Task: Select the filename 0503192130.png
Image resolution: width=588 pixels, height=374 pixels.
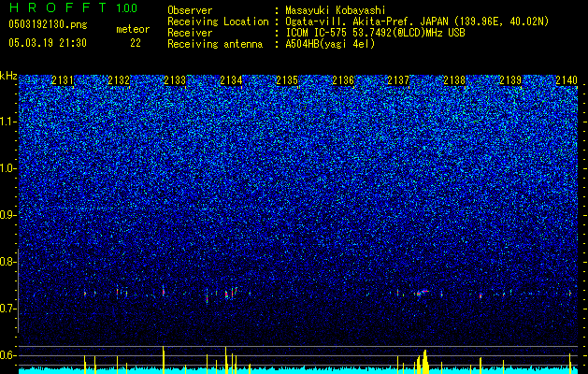Action: [x=48, y=24]
